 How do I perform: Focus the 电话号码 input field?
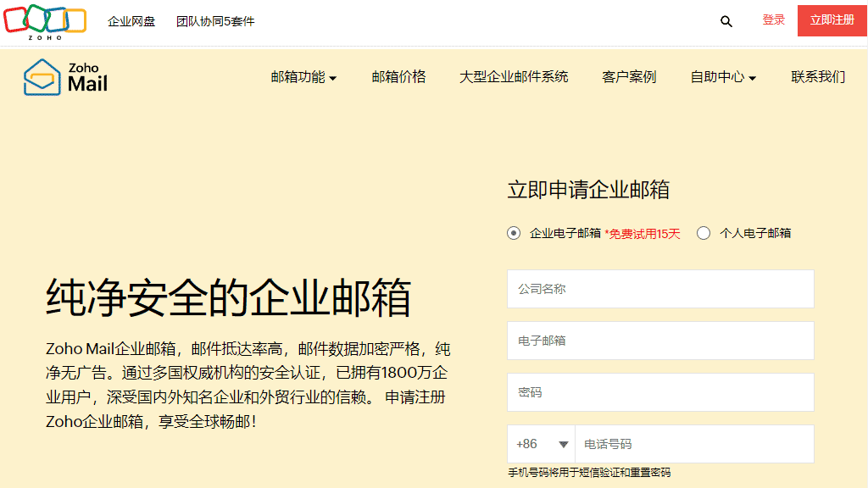(695, 444)
